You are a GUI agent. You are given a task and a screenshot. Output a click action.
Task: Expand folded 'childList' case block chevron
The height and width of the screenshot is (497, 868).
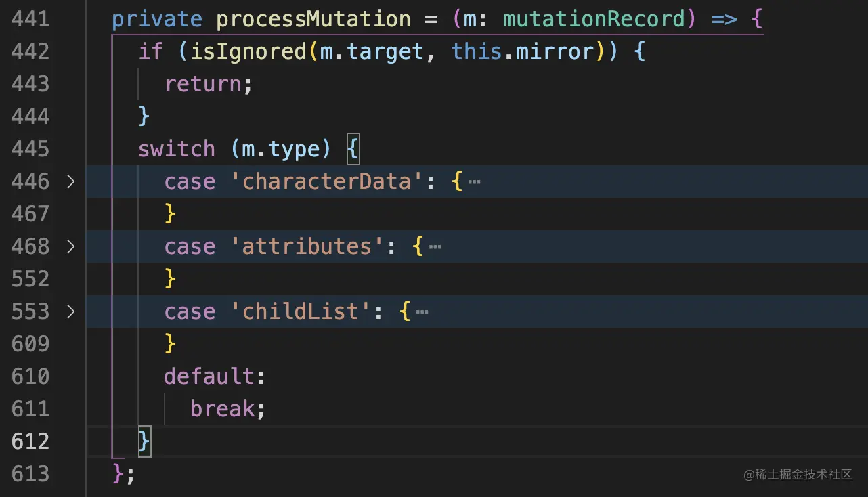(x=71, y=311)
